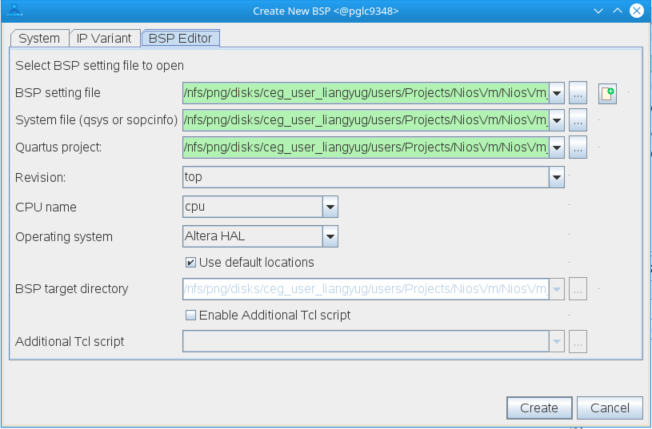Screen dimensions: 652x429
Task: Browse for the BSP setting file
Action: click(x=578, y=94)
